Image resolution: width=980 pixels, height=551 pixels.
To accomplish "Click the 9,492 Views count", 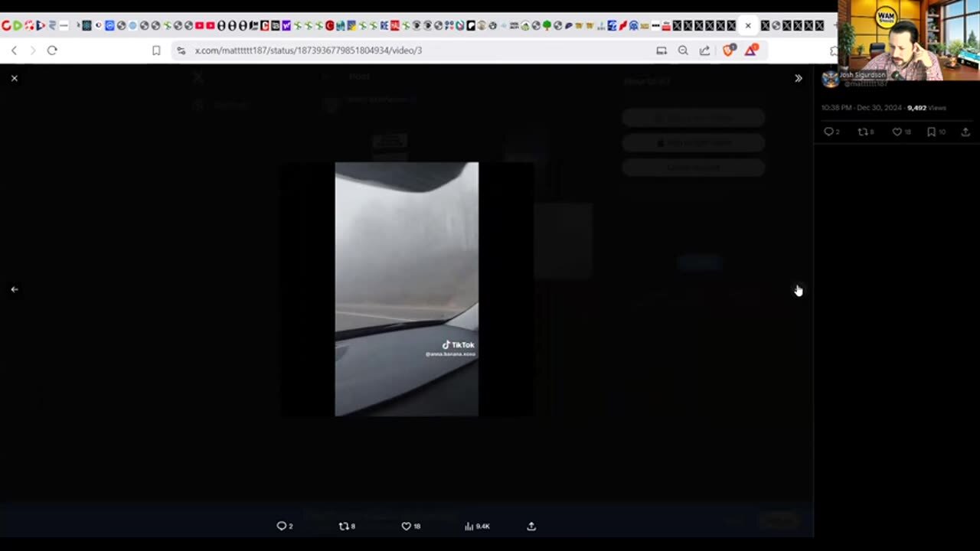I will pos(926,108).
